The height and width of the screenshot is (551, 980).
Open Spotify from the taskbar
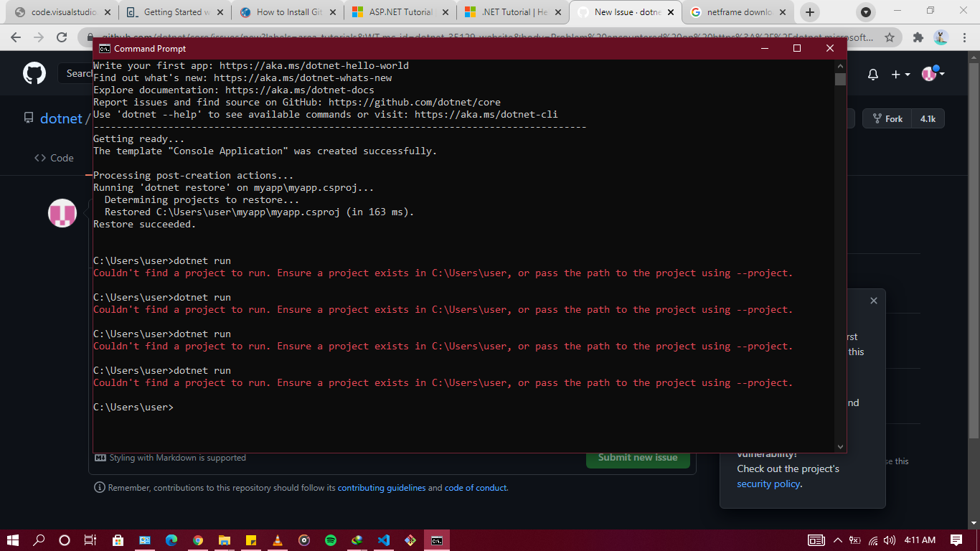(331, 541)
